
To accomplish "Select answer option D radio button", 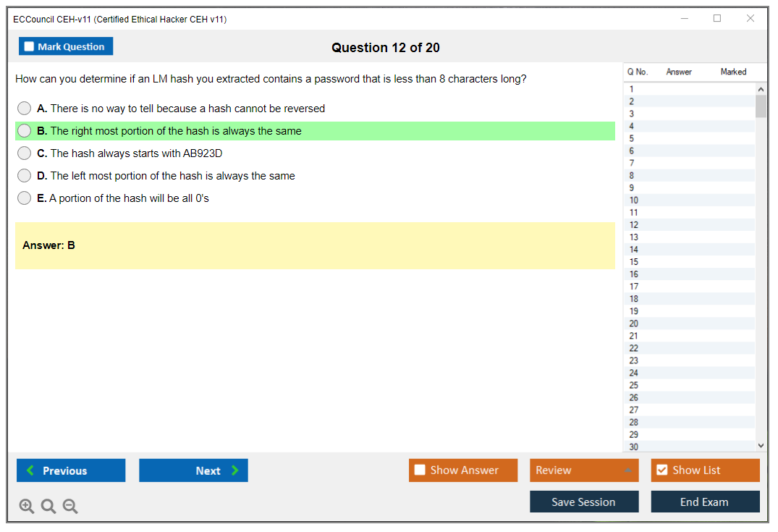I will [x=25, y=176].
